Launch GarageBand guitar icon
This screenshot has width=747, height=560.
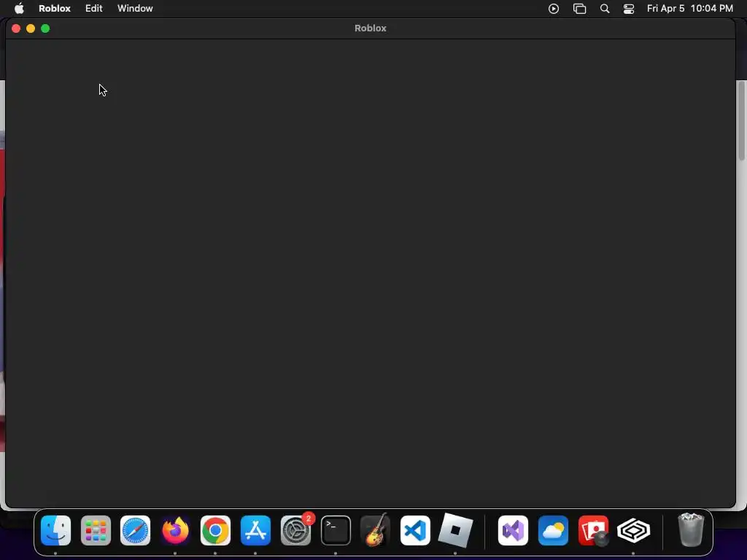pos(376,531)
